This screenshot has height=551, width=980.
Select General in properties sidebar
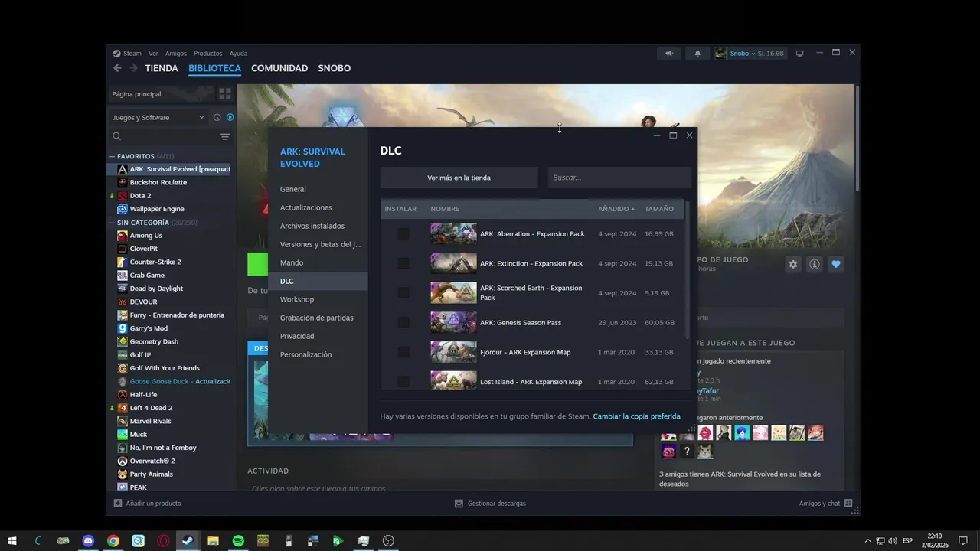318,189
